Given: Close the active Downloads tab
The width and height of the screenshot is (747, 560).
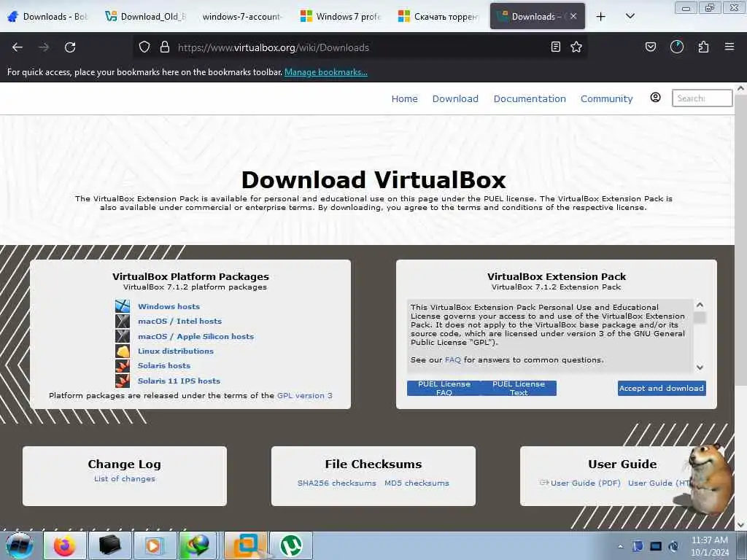Looking at the screenshot, I should [x=573, y=16].
